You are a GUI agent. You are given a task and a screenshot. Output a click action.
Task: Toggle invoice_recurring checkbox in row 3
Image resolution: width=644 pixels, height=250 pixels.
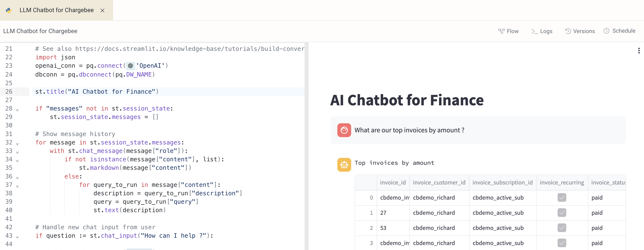click(562, 243)
